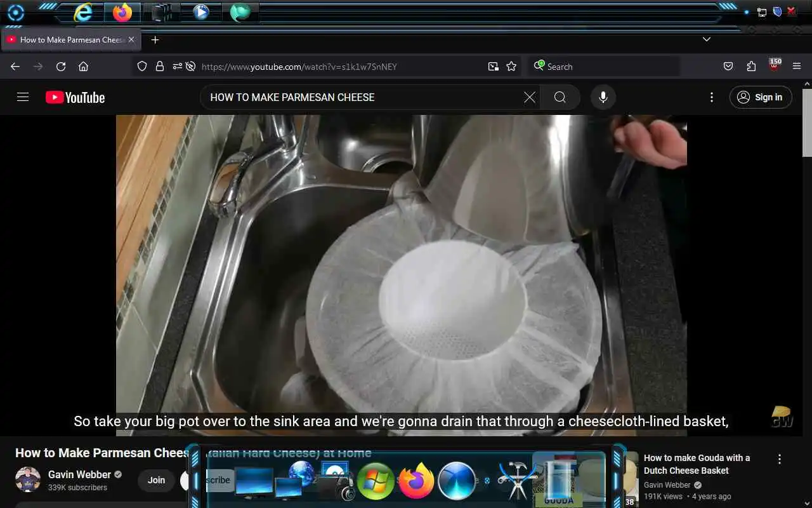The height and width of the screenshot is (508, 812).
Task: Go back in Firefox
Action: 15,67
